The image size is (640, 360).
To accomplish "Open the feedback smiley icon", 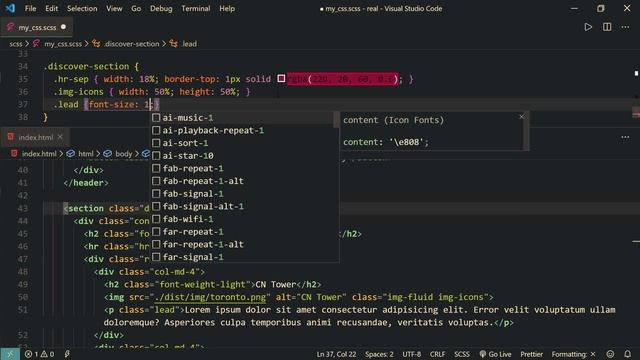I will pos(610,354).
